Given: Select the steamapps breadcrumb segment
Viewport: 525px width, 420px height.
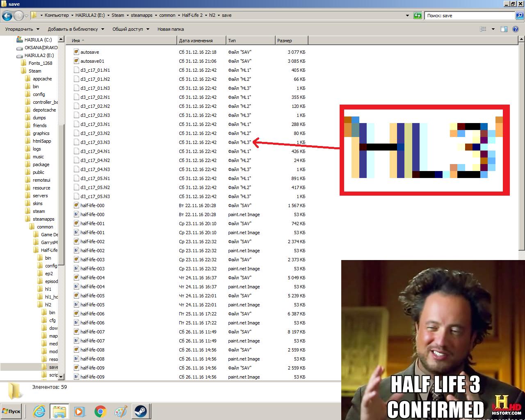Looking at the screenshot, I should 142,15.
